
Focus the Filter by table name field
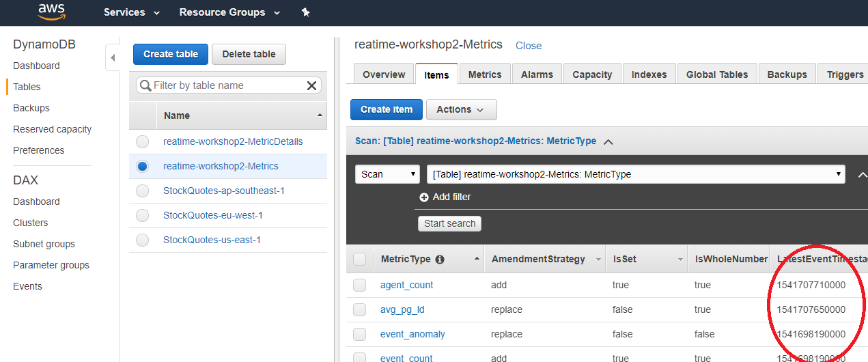229,85
